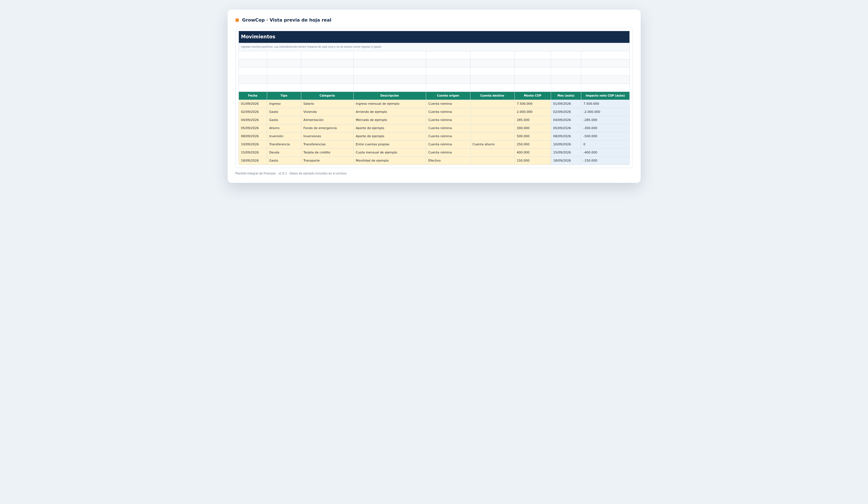Click amount 500.000 in Monto COP column
The width and height of the screenshot is (868, 504).
pyautogui.click(x=533, y=136)
